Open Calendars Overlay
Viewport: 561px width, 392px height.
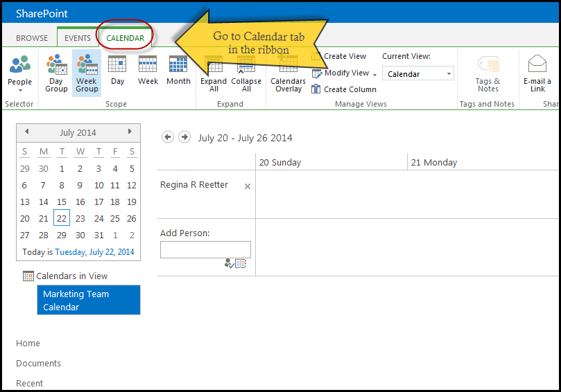[288, 74]
